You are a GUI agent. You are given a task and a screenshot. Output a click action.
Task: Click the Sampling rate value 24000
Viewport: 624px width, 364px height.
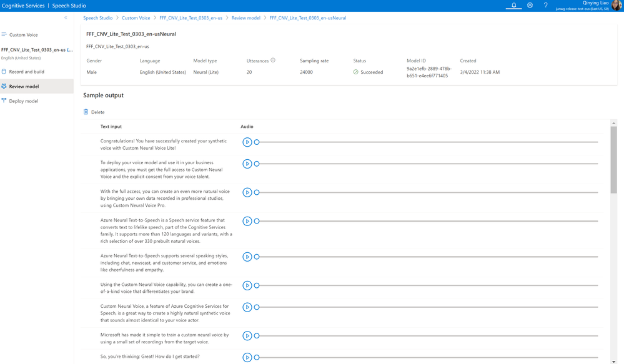pyautogui.click(x=307, y=72)
